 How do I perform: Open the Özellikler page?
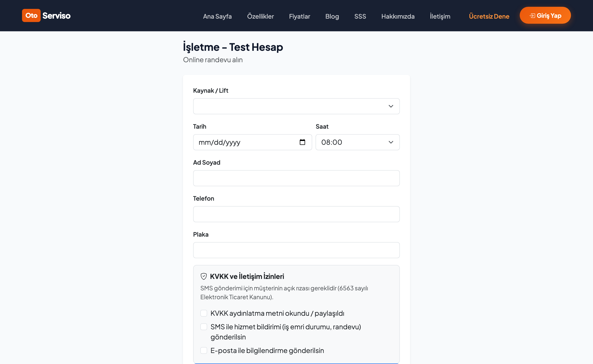tap(260, 16)
